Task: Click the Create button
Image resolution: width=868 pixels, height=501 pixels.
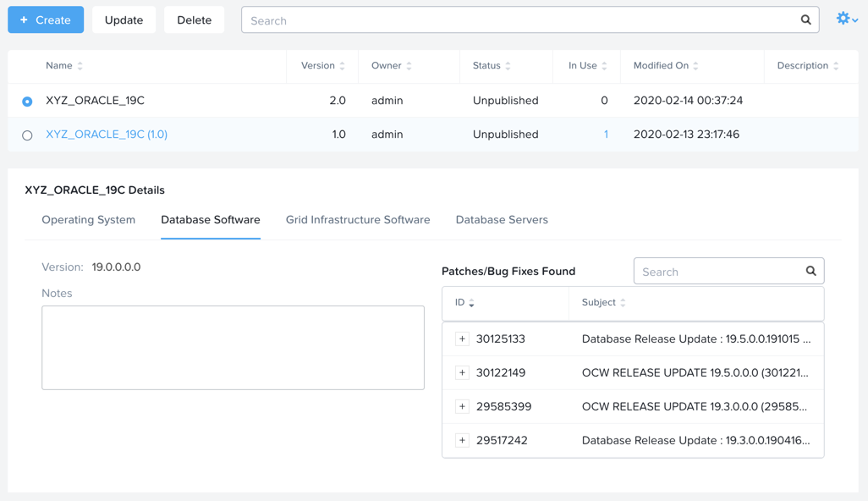Action: tap(46, 20)
